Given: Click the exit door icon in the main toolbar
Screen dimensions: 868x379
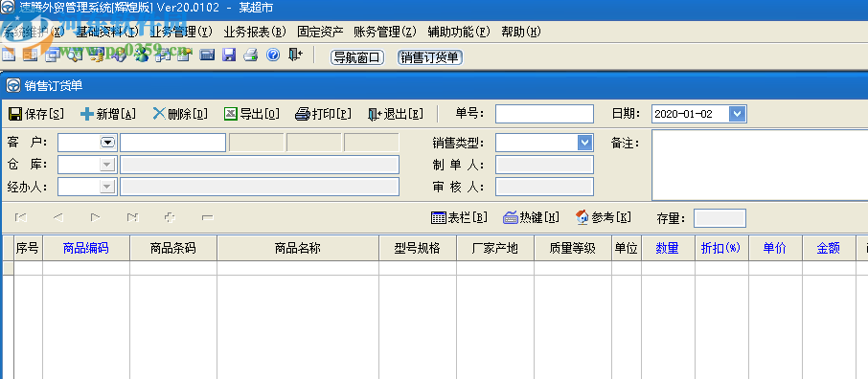Looking at the screenshot, I should (296, 55).
